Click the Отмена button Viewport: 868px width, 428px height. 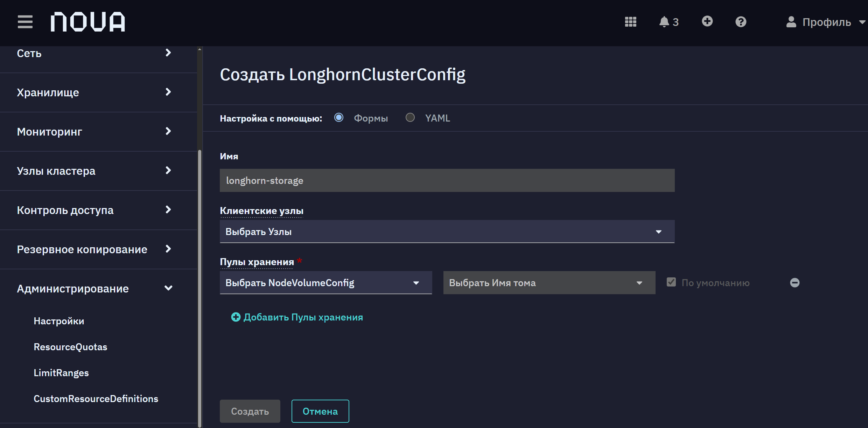(320, 411)
